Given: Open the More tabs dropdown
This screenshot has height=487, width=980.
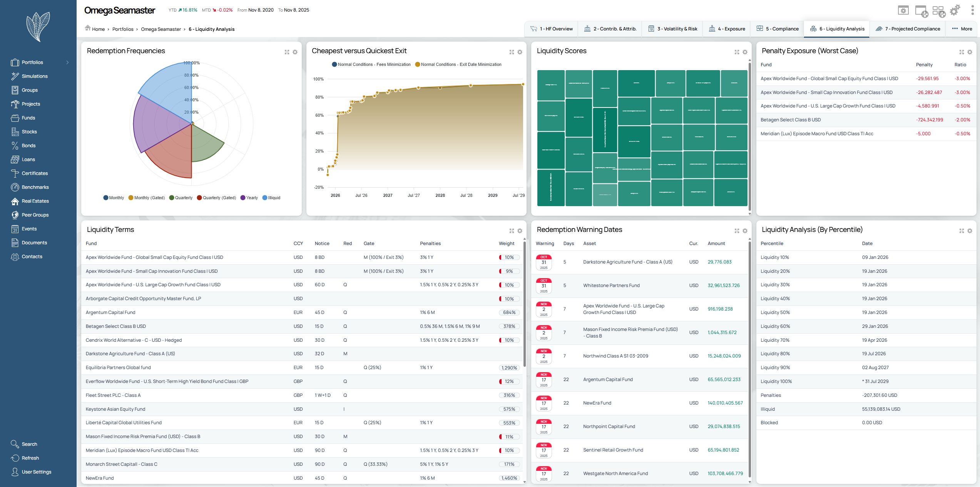Looking at the screenshot, I should coord(962,29).
